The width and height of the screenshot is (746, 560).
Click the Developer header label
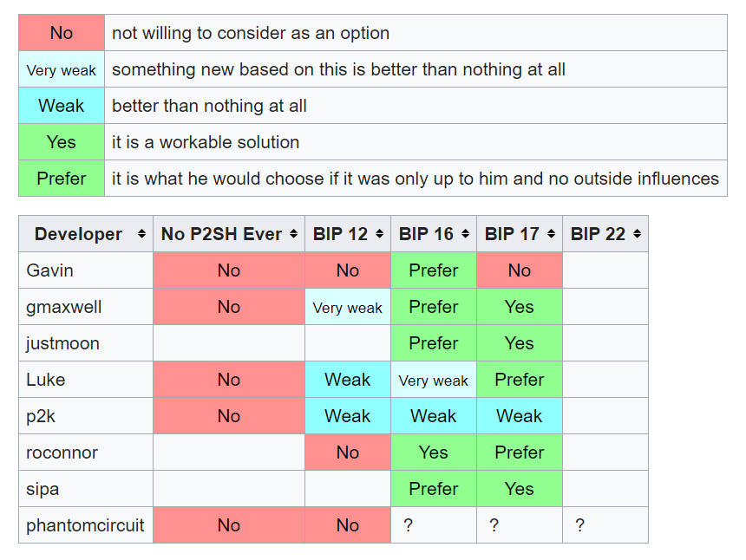[x=78, y=234]
